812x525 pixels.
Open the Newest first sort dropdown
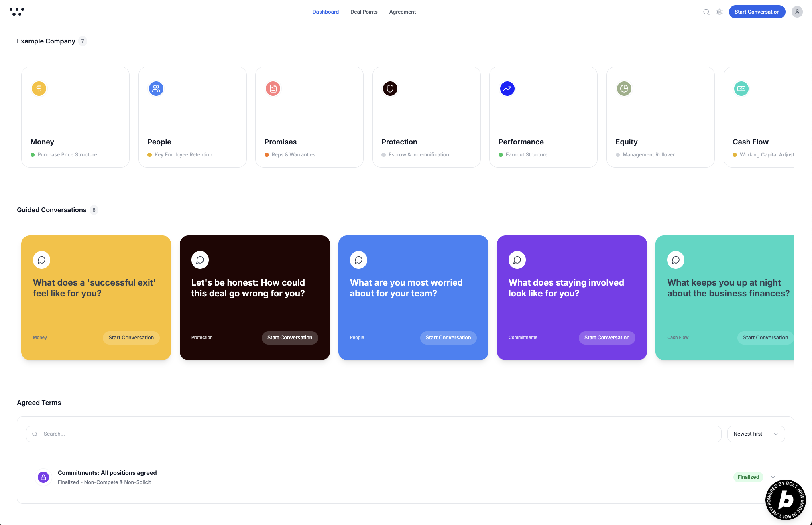[x=756, y=434]
